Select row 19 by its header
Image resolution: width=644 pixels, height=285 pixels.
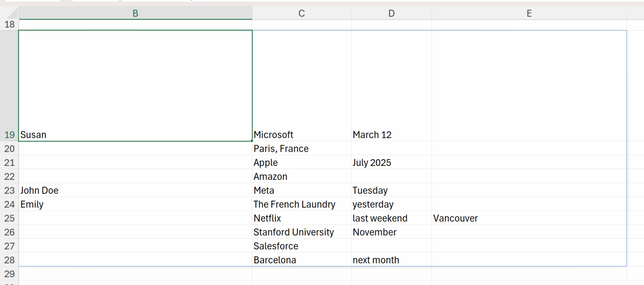[9, 135]
